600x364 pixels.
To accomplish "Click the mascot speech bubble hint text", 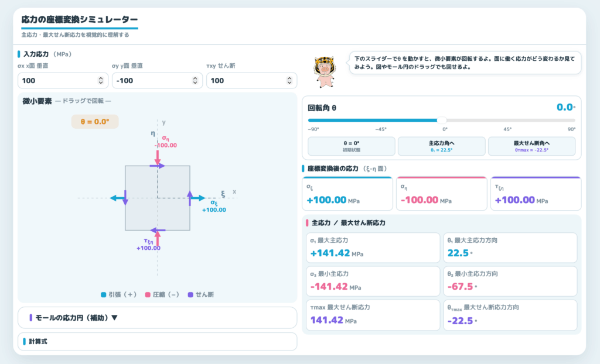I will pos(465,63).
